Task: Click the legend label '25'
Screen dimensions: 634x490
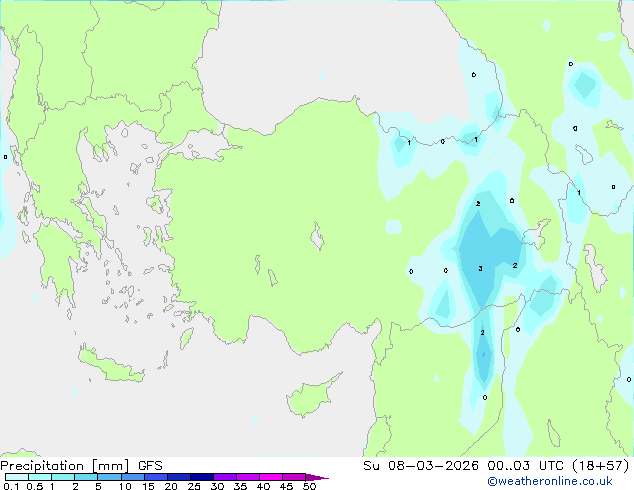Action: pyautogui.click(x=194, y=486)
